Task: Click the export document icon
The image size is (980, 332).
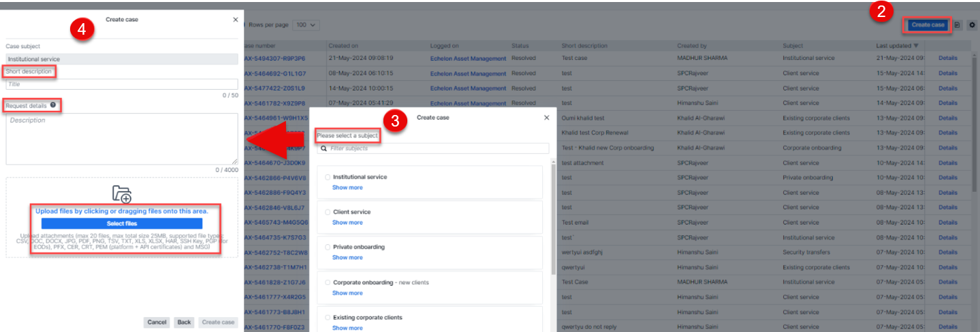Action: pos(957,25)
